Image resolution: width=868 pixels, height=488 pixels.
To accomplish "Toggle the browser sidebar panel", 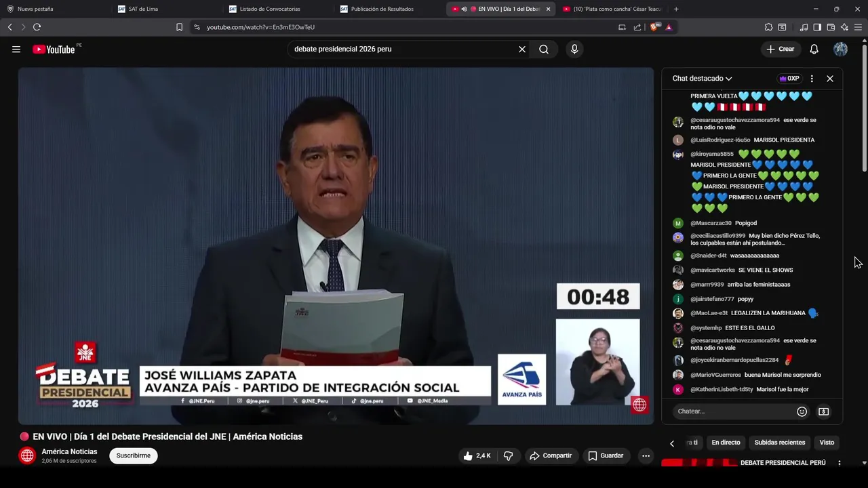I will 817,27.
